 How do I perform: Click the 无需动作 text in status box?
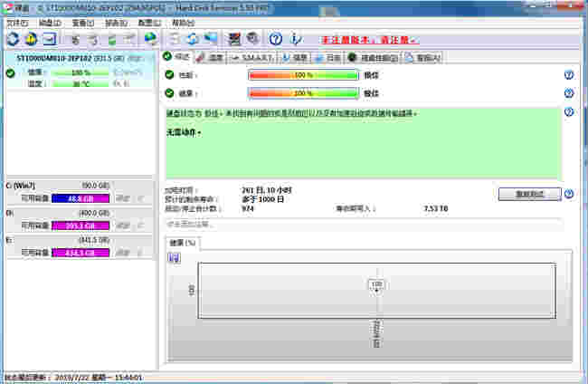click(x=185, y=132)
